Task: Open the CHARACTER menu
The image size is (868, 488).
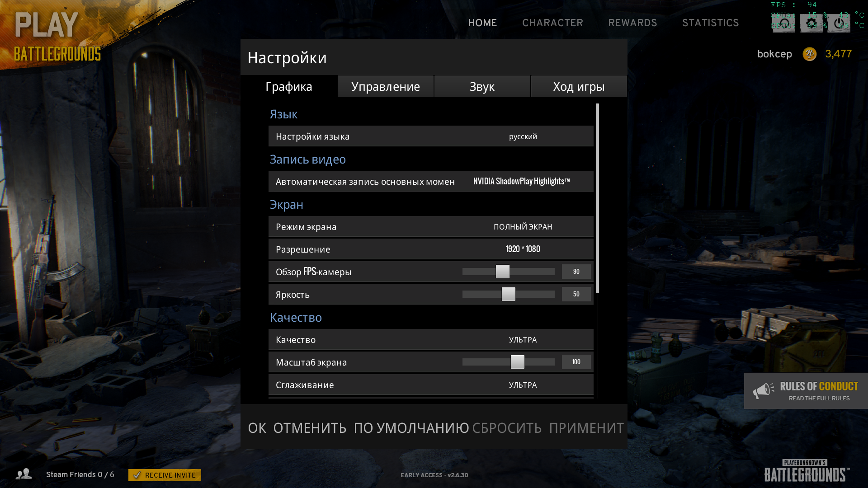Action: (x=552, y=23)
